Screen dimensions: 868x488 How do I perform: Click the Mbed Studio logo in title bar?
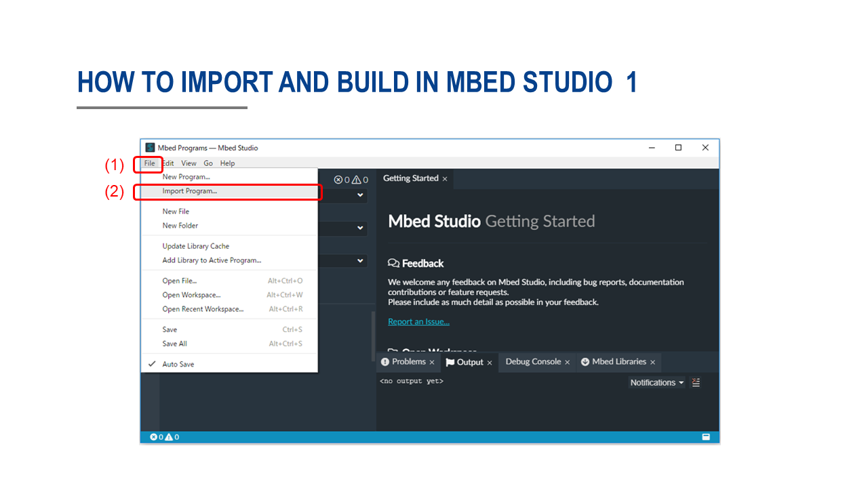[x=151, y=148]
